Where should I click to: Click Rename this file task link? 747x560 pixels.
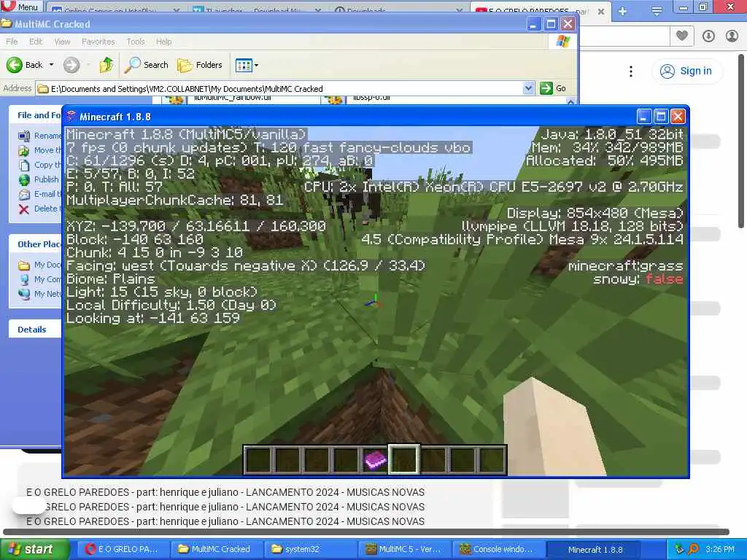[x=40, y=136]
